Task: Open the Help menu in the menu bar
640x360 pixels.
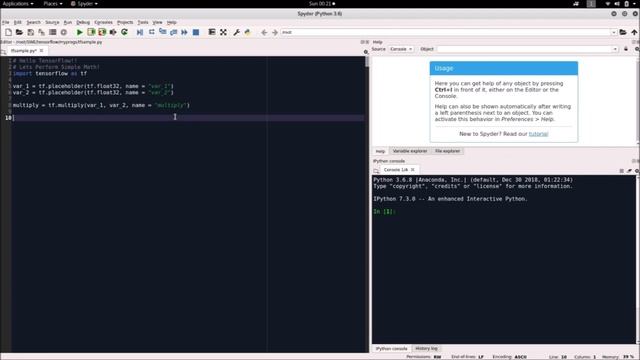Action: (x=171, y=22)
